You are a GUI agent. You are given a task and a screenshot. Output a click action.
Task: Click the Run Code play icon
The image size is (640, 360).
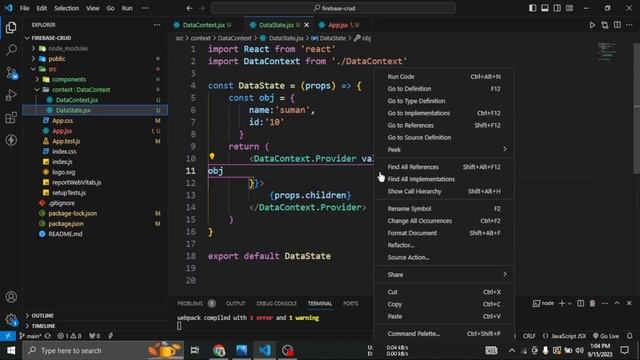[x=592, y=25]
